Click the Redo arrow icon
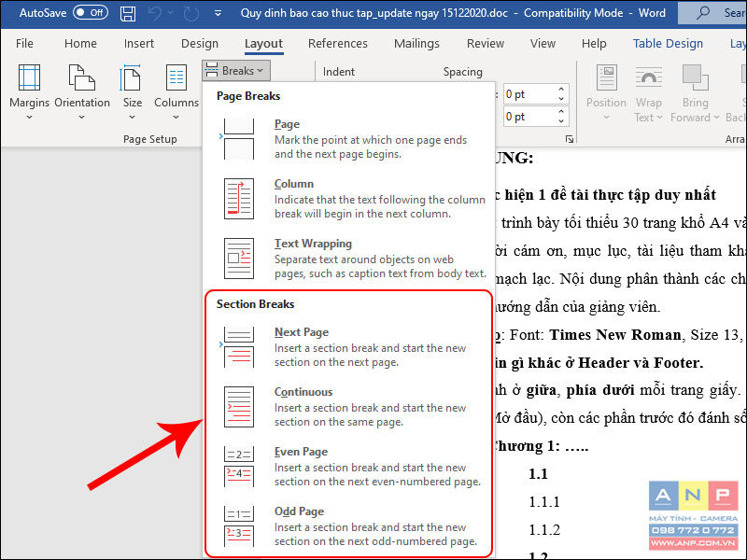Viewport: 747px width, 560px height. pyautogui.click(x=191, y=13)
